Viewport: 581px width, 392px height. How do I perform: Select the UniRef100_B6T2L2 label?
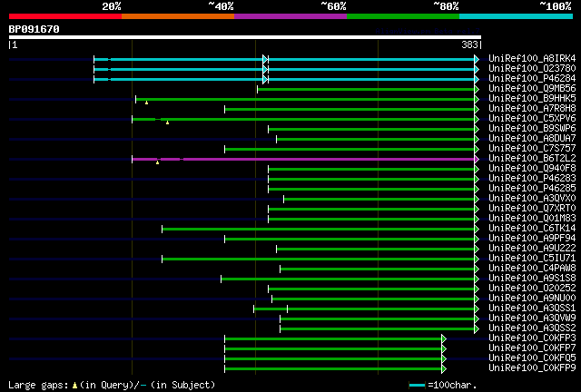[x=532, y=159]
